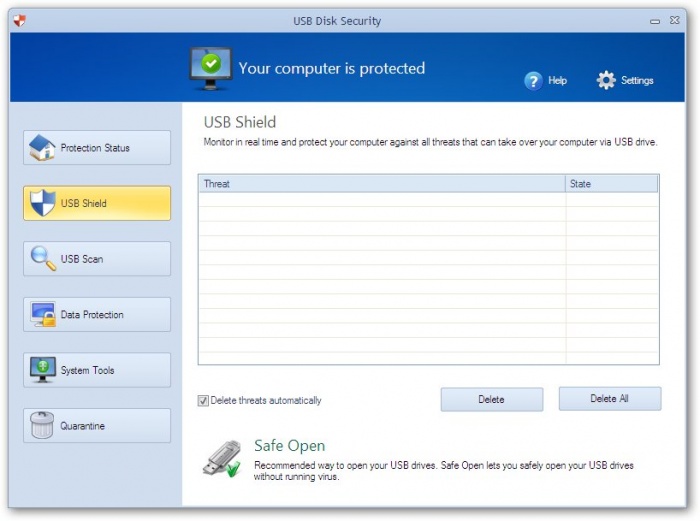Click the "USB Disk Security" title text
The image size is (700, 521).
click(x=337, y=21)
